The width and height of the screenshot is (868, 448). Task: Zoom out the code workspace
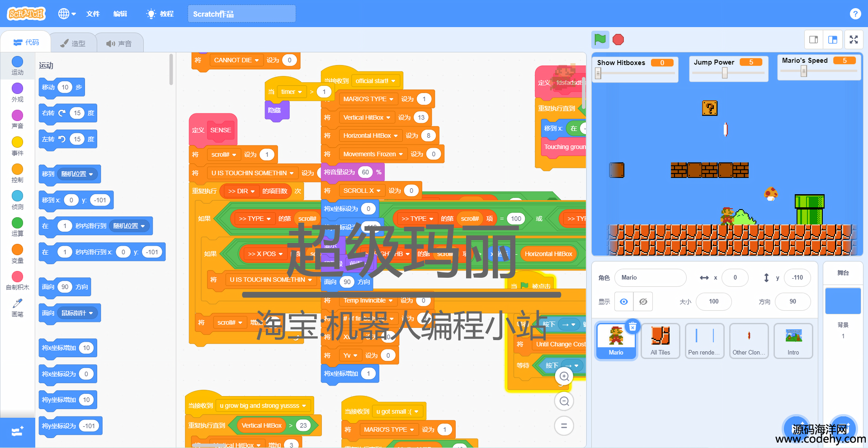[x=564, y=401]
